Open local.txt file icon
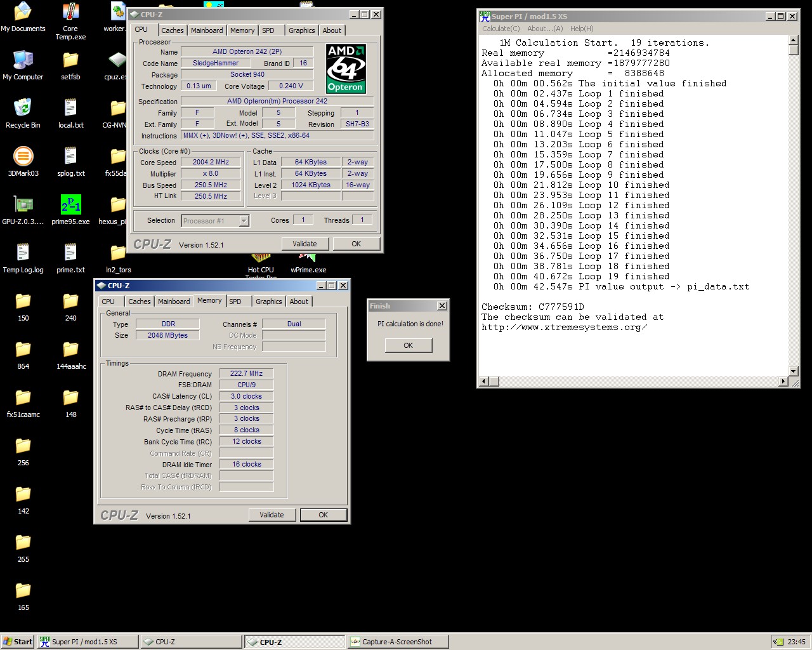Screen dimensions: 812x650 (x=70, y=114)
